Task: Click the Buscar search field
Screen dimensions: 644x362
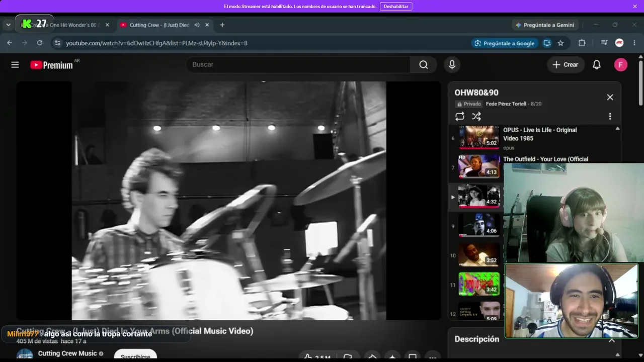Action: point(298,65)
